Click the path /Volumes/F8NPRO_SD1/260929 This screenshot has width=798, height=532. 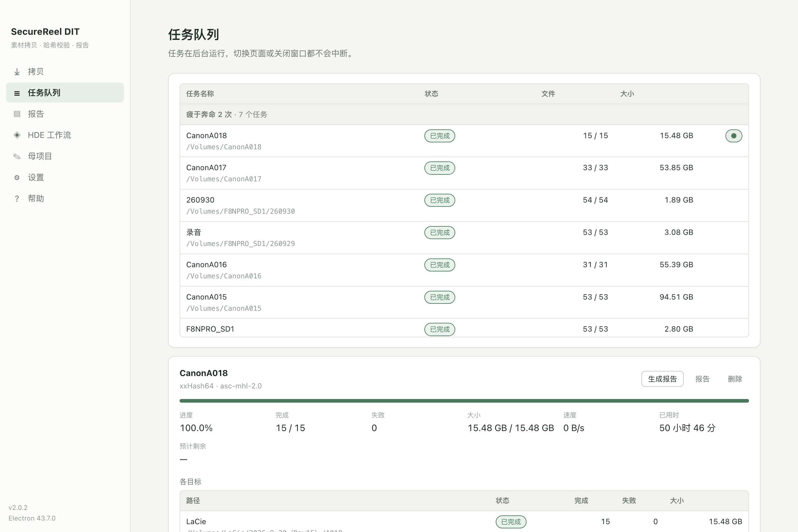pos(240,244)
